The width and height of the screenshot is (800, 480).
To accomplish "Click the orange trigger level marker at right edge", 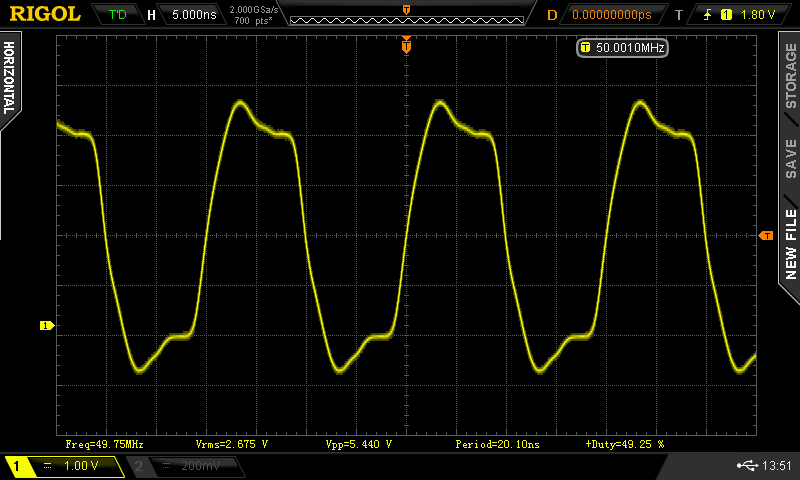I will tap(766, 235).
